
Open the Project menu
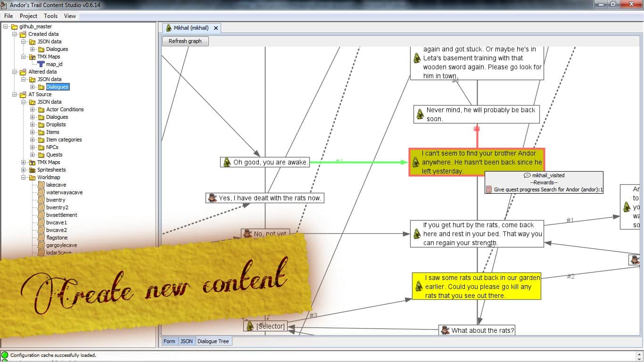pos(28,16)
